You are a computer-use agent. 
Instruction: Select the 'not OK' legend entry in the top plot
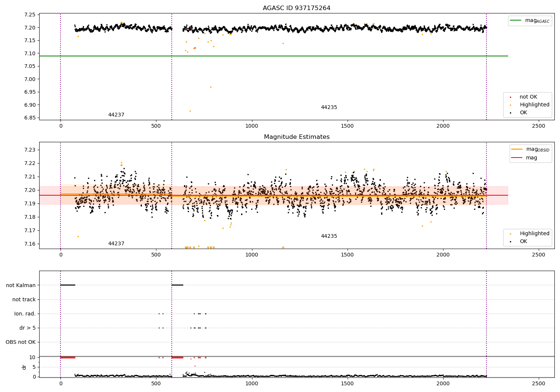click(528, 97)
